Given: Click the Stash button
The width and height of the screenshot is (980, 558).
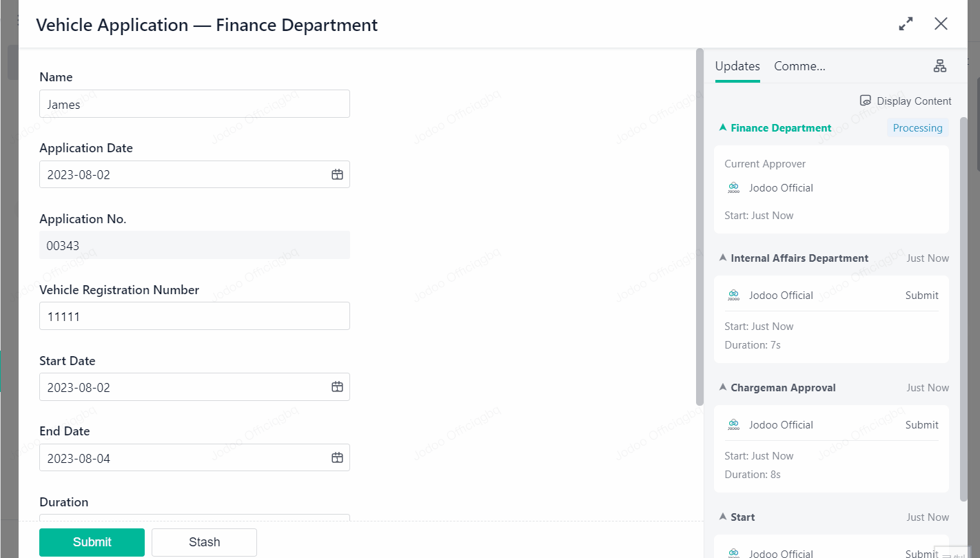Looking at the screenshot, I should tap(204, 542).
